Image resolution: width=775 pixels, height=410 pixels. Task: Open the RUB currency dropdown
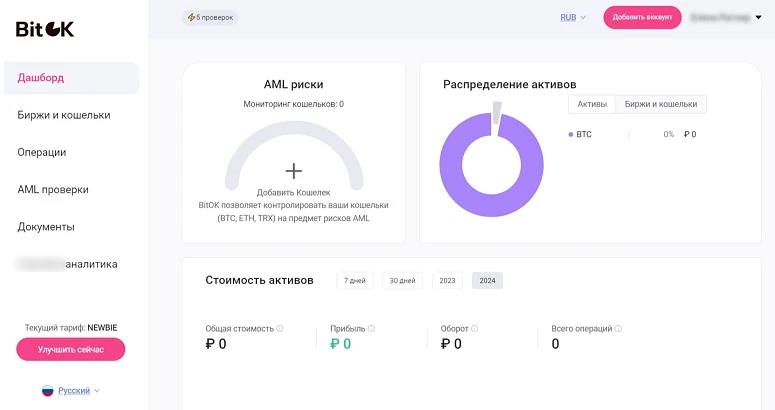(x=572, y=17)
